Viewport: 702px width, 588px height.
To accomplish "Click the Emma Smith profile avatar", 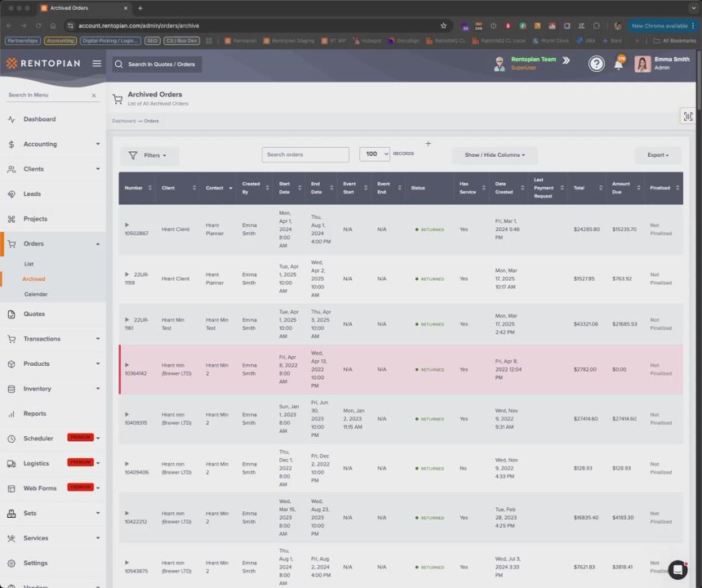I will tap(642, 64).
